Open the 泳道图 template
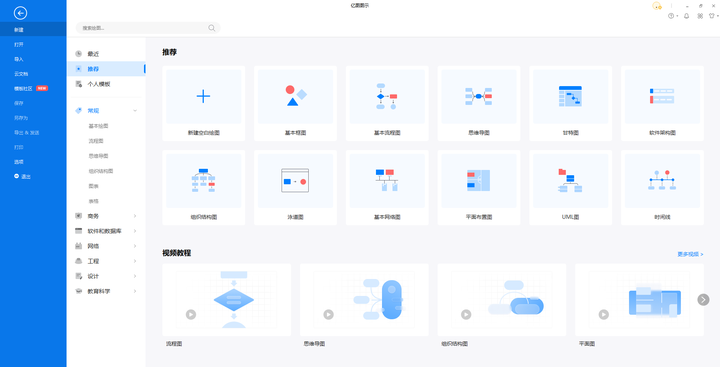The height and width of the screenshot is (367, 720). pos(295,187)
